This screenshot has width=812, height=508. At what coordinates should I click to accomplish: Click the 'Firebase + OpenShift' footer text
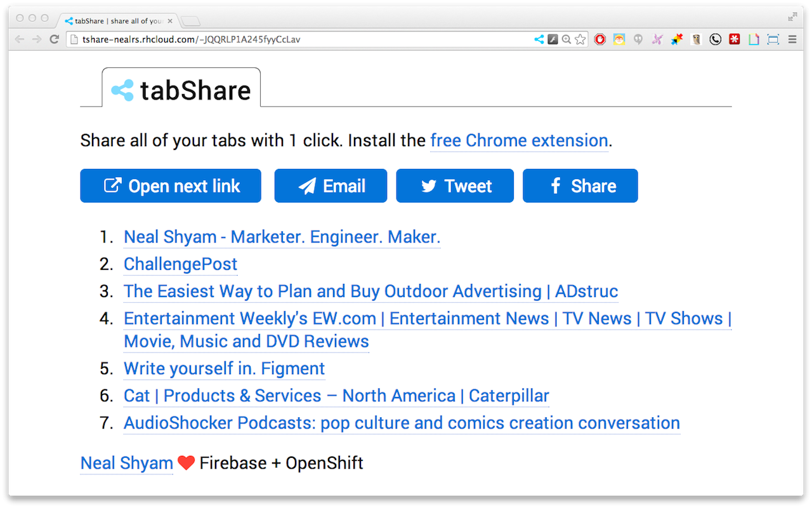coord(281,464)
